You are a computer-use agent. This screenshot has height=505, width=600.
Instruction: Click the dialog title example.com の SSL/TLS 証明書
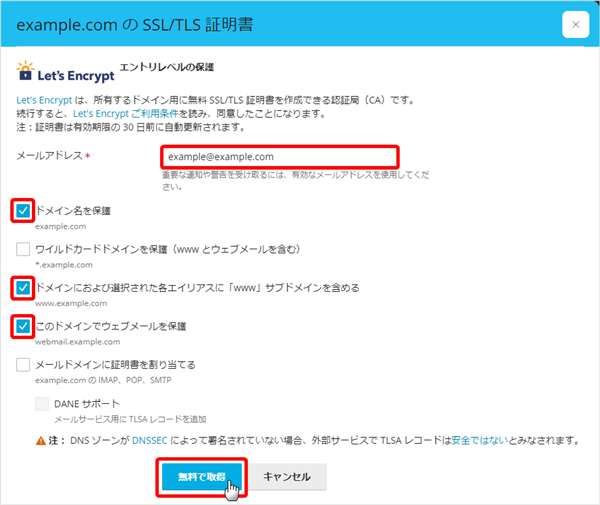(x=135, y=25)
